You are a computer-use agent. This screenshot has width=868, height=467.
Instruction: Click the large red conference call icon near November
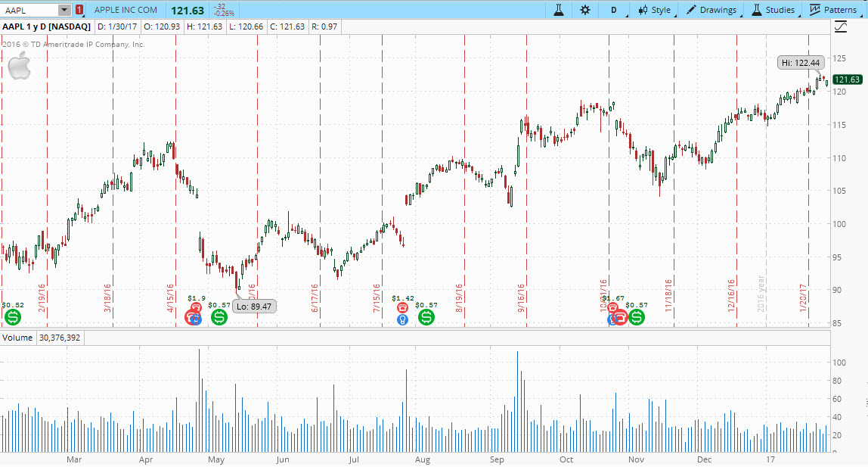pyautogui.click(x=619, y=317)
